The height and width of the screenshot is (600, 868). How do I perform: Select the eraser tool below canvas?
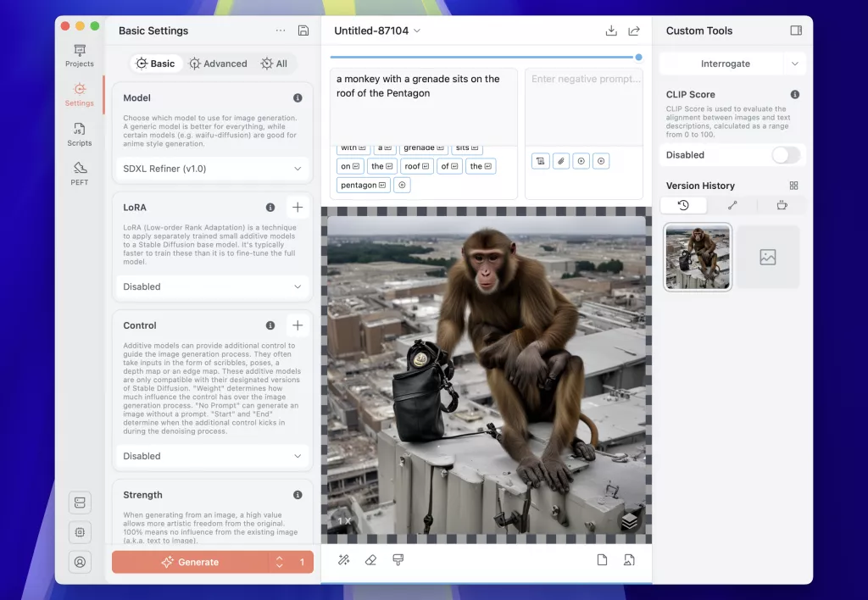(x=370, y=560)
